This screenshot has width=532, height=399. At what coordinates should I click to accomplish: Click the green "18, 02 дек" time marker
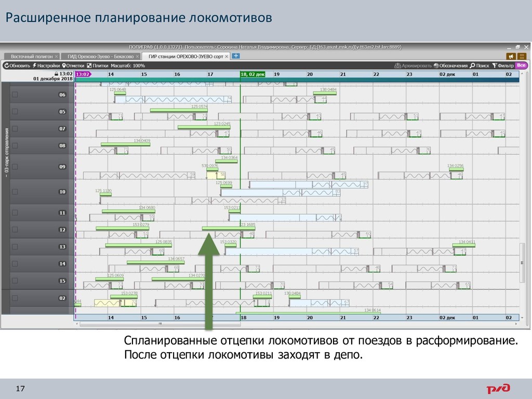click(x=252, y=74)
